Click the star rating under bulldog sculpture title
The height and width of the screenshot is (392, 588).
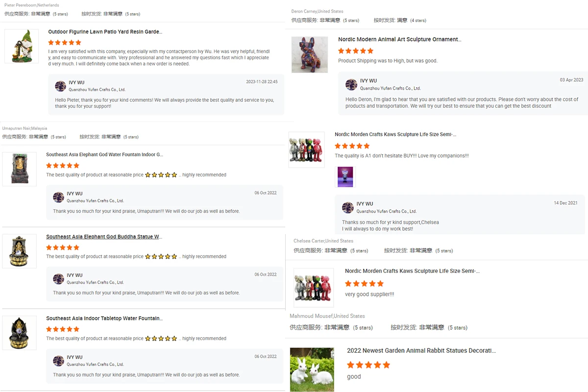356,51
